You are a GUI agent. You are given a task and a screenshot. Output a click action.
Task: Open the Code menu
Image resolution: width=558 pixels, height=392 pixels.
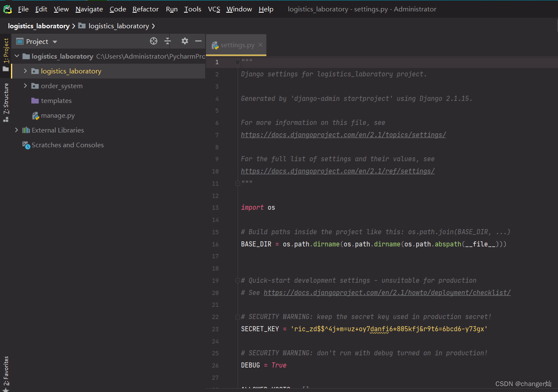(x=118, y=9)
